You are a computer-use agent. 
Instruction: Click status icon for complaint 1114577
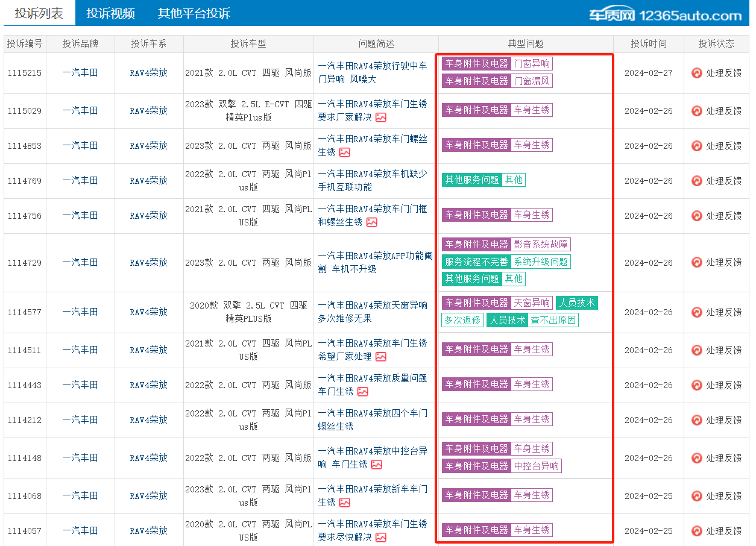pyautogui.click(x=696, y=312)
